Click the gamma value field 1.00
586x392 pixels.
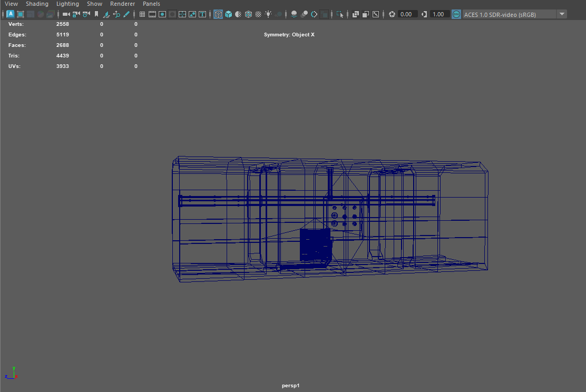440,14
